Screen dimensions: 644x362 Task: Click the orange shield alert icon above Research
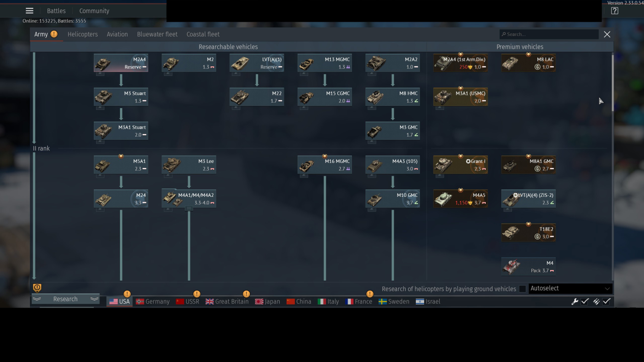coord(37,288)
